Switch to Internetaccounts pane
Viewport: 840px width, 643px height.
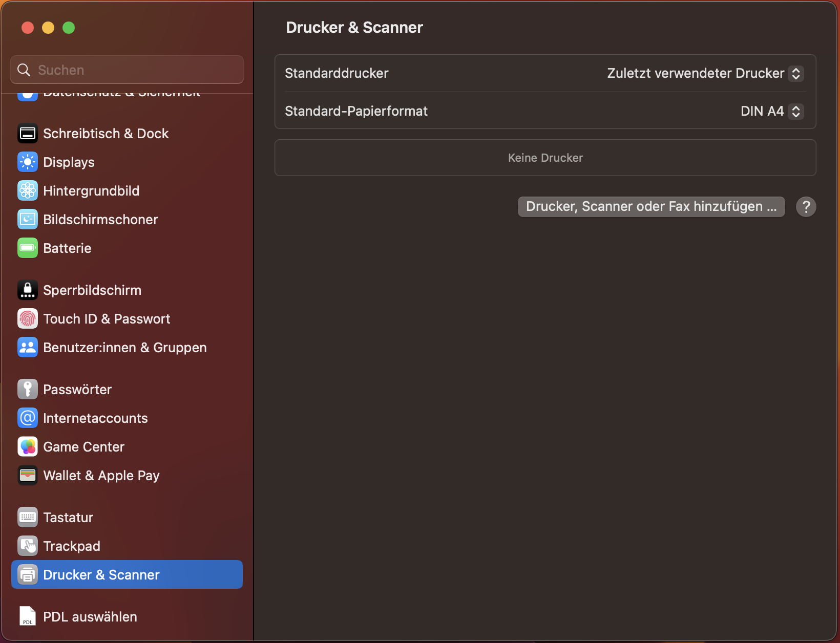pos(95,418)
